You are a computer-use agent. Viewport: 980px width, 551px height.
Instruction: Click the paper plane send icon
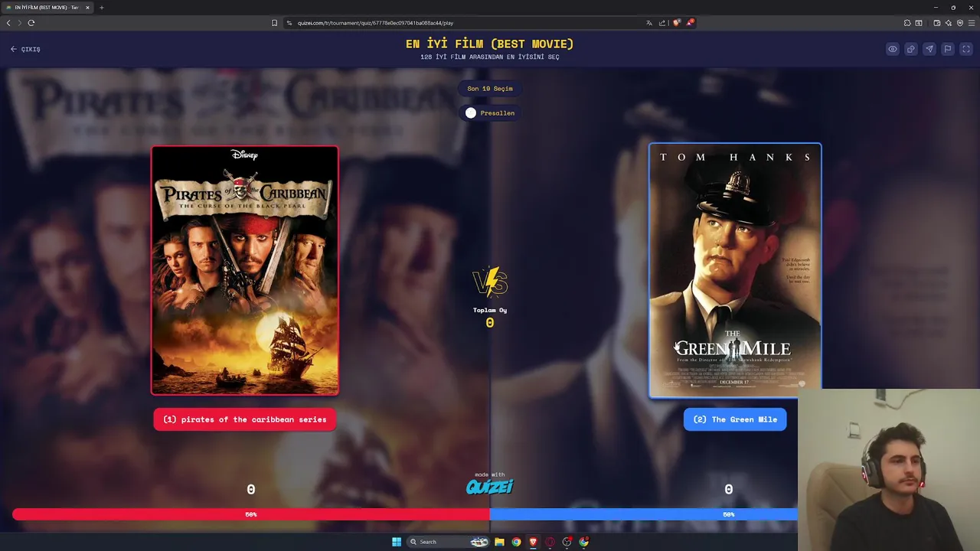(x=929, y=49)
